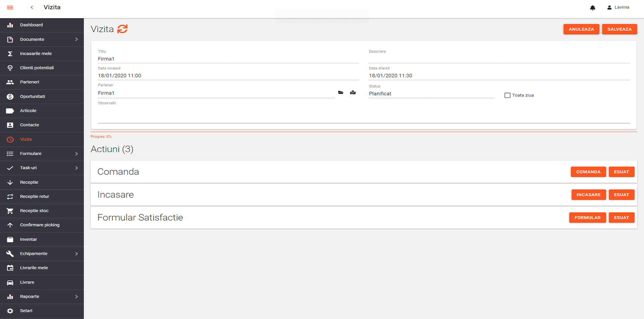Image resolution: width=644 pixels, height=319 pixels.
Task: Click the Progres progress bar
Action: pyautogui.click(x=364, y=132)
